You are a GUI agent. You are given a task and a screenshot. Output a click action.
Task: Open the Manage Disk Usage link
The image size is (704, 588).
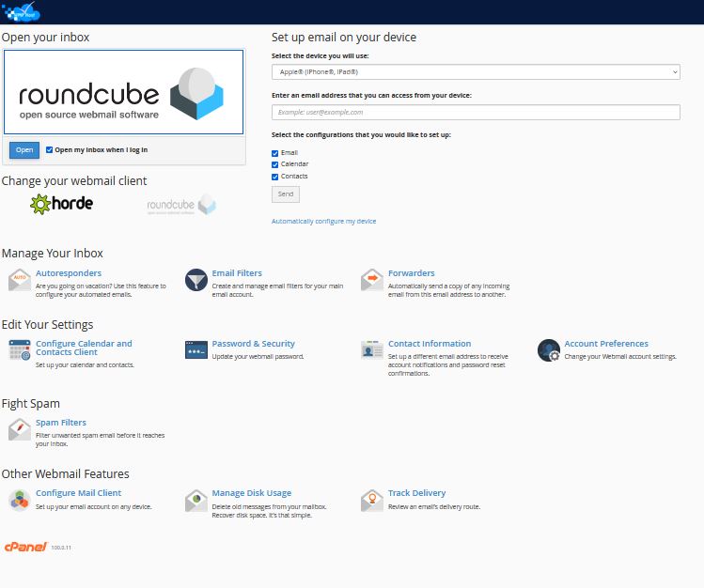coord(252,493)
